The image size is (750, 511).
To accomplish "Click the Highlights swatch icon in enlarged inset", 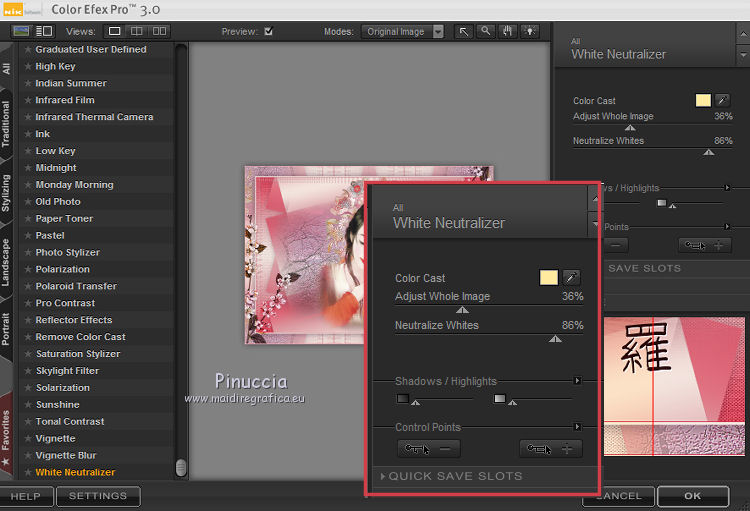I will click(499, 399).
